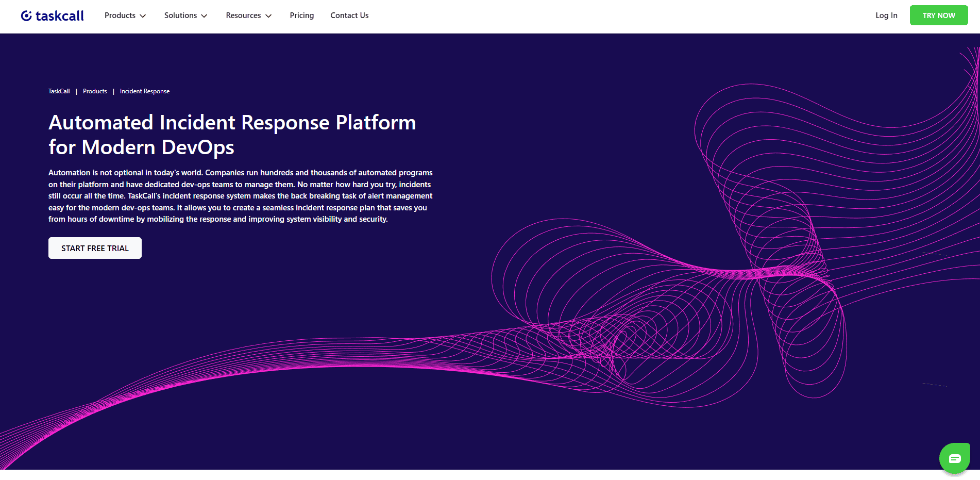Click TaskCall in the breadcrumb trail
The image size is (980, 480).
coord(59,91)
